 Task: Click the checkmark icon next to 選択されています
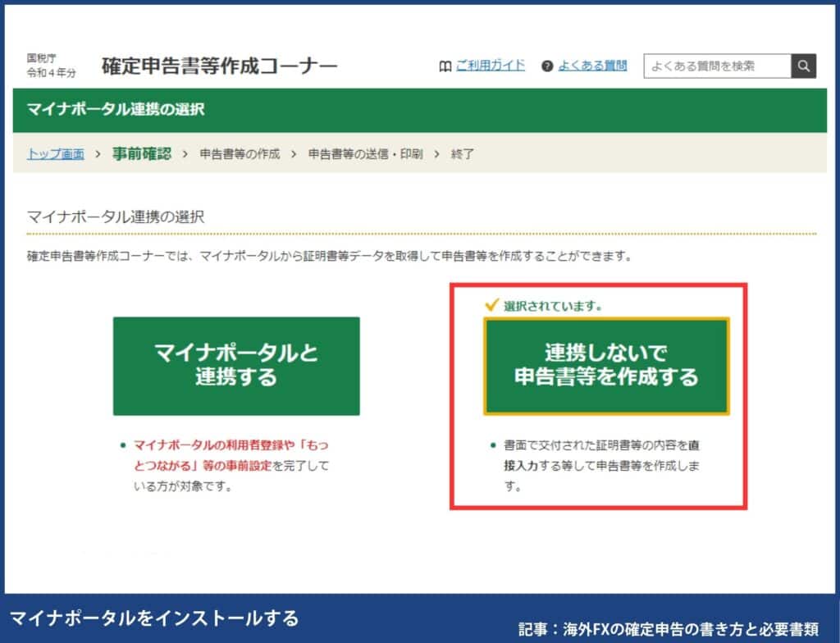[491, 305]
